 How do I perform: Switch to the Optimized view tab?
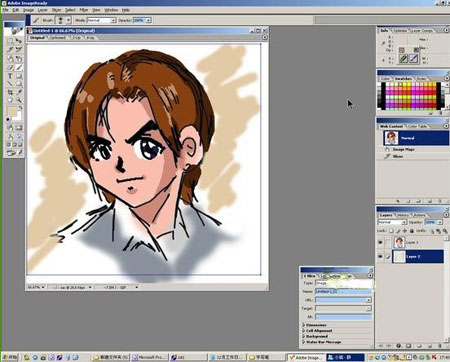tap(57, 38)
